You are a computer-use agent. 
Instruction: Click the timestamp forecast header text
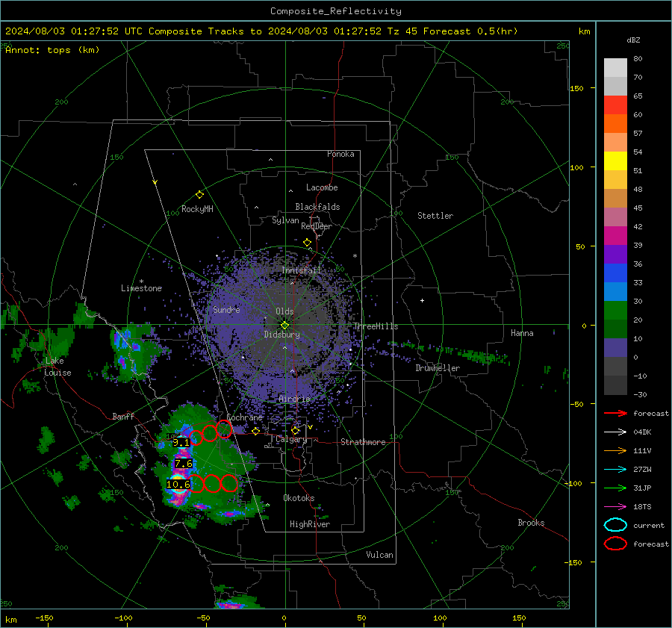click(261, 31)
